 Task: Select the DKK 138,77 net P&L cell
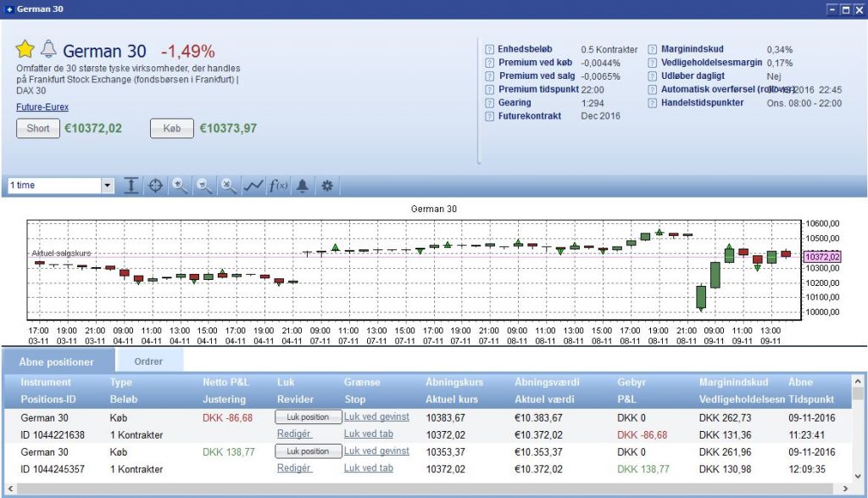tap(229, 452)
